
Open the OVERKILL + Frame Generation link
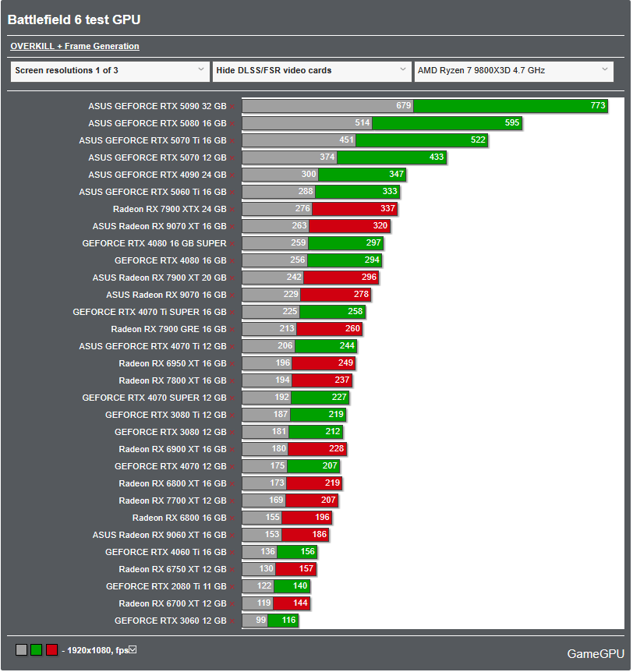point(75,46)
